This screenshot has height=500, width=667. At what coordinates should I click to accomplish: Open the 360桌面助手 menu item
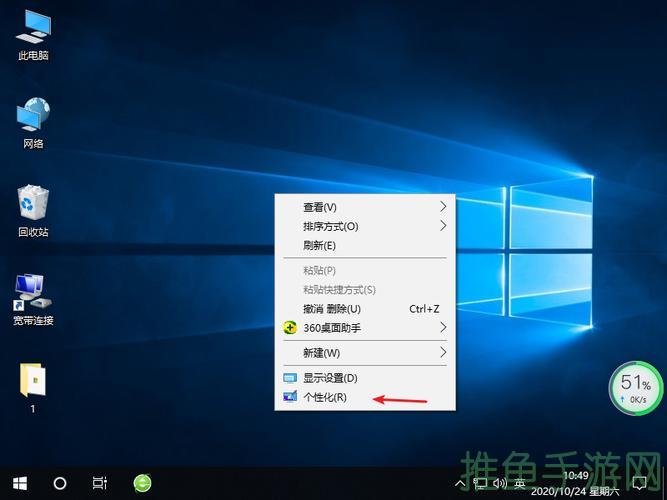click(332, 328)
